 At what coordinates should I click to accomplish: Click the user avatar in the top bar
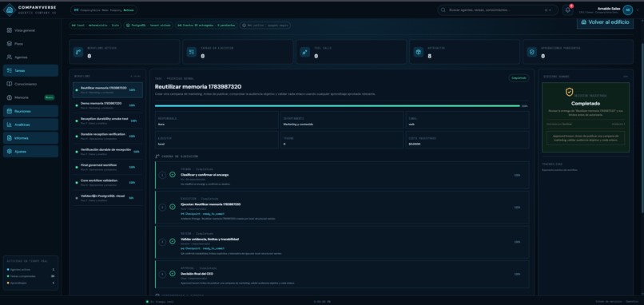[627, 10]
